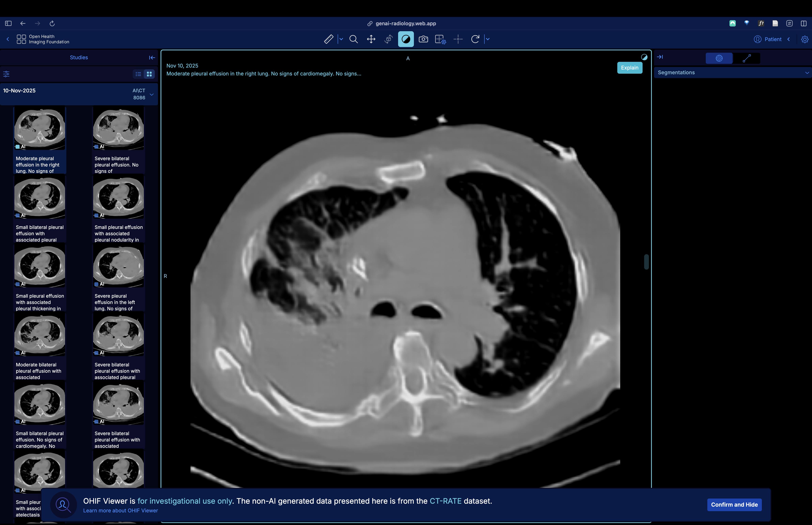Open the viewer settings gear
812x525 pixels.
(x=804, y=39)
